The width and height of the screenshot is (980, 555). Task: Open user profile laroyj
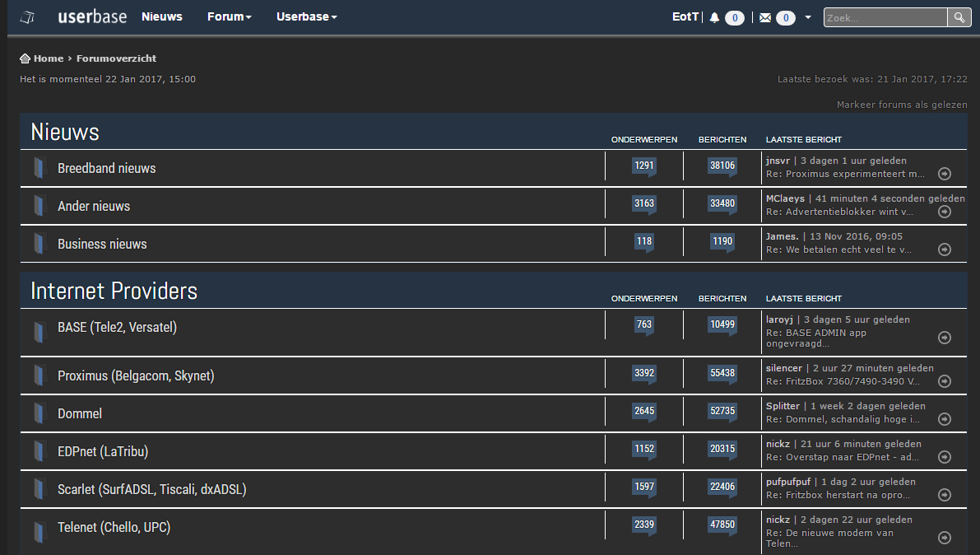coord(779,319)
